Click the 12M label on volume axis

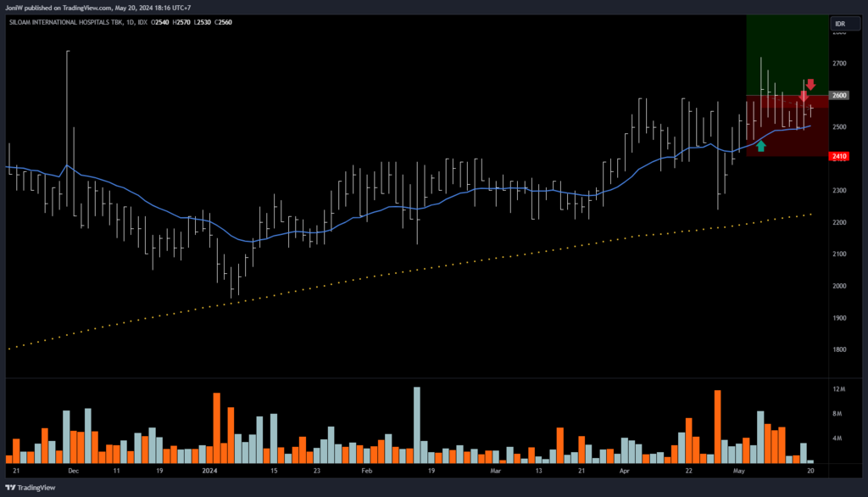(839, 389)
